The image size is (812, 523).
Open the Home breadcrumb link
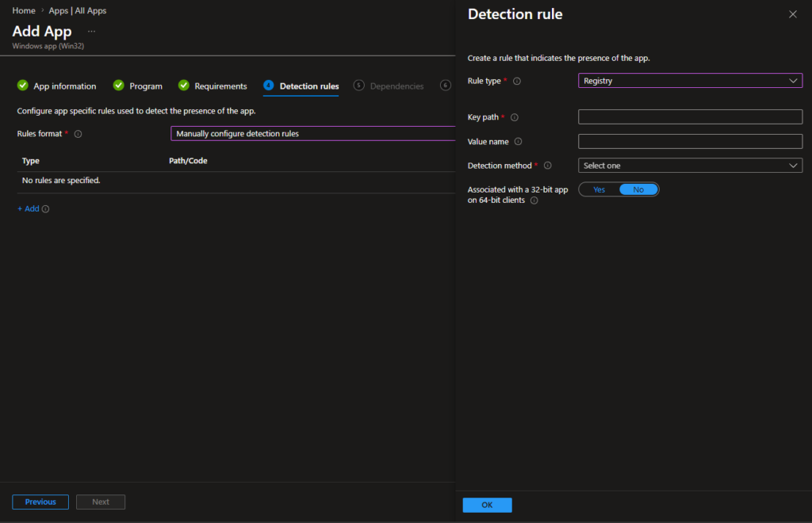(24, 11)
